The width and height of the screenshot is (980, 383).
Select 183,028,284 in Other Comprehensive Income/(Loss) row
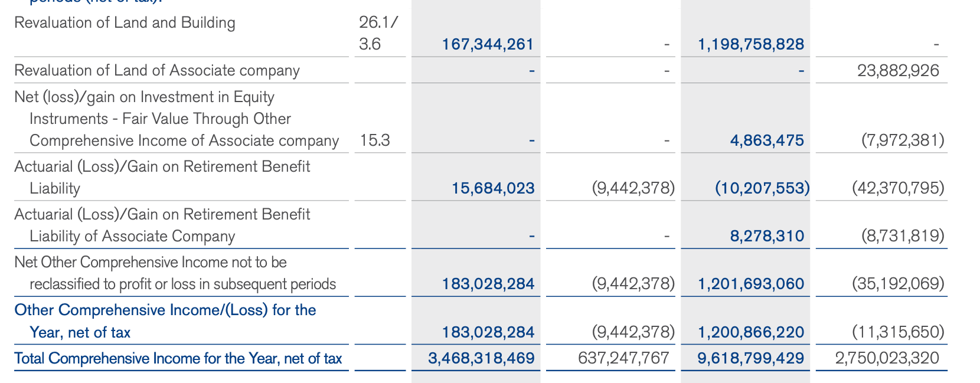click(488, 332)
